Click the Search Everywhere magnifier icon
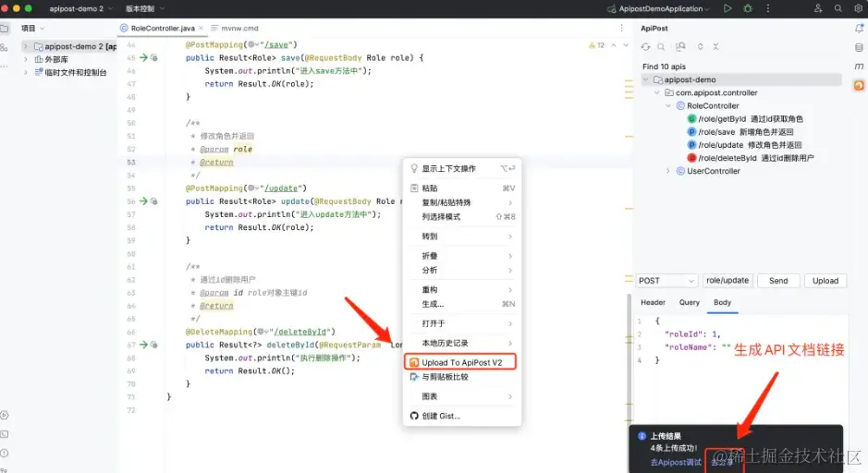868x473 pixels. point(838,8)
